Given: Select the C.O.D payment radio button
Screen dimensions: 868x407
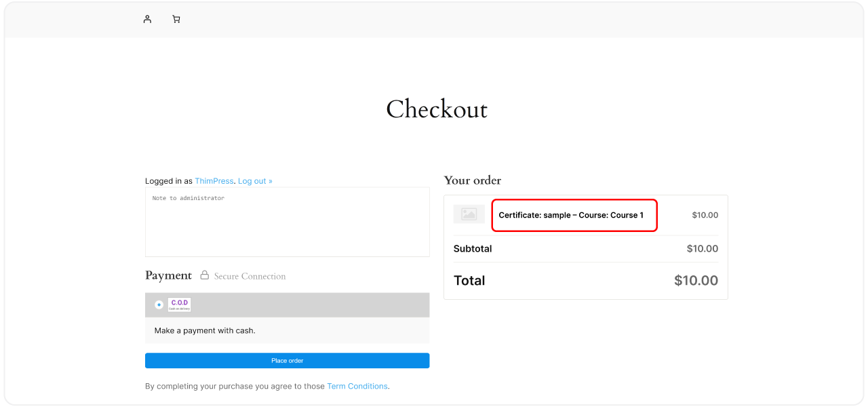Looking at the screenshot, I should click(159, 305).
